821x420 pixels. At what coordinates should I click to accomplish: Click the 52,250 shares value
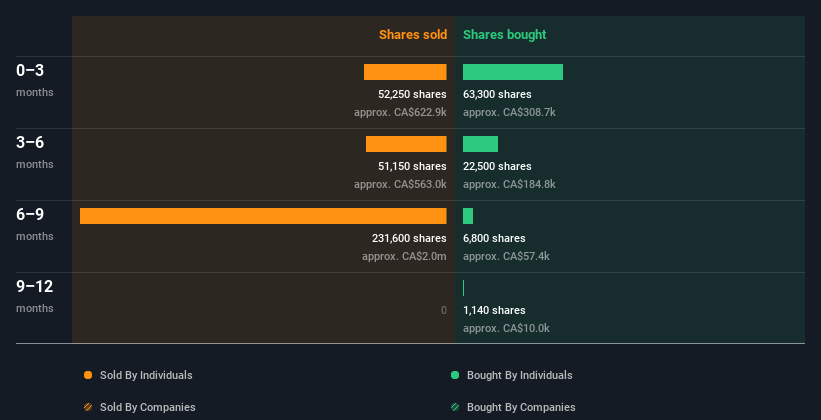(412, 94)
